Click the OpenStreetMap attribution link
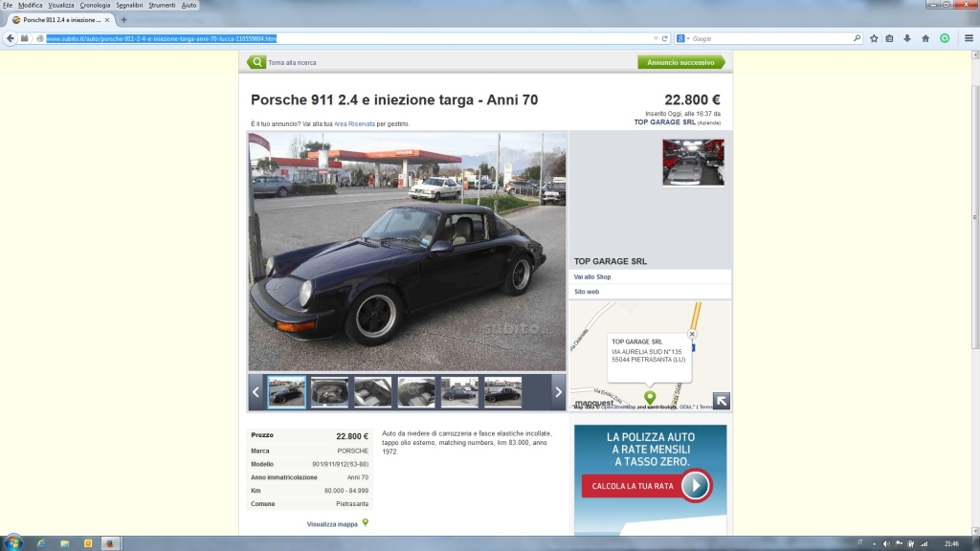The height and width of the screenshot is (551, 980). tap(618, 408)
